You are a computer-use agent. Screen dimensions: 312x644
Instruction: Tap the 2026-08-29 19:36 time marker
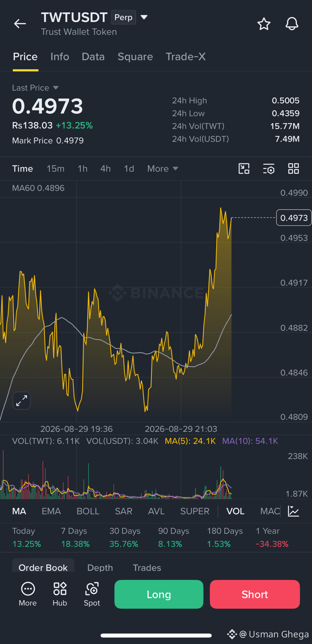coord(76,429)
